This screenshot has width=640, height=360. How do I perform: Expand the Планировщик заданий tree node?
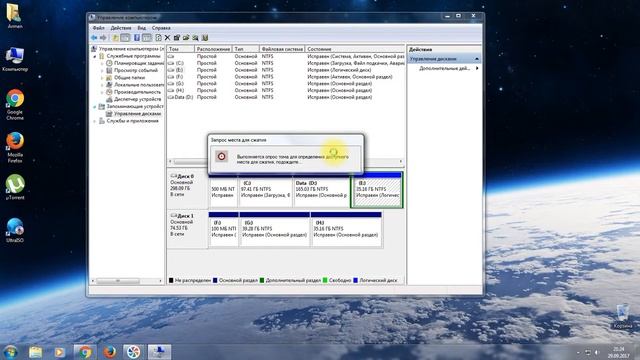tap(102, 63)
